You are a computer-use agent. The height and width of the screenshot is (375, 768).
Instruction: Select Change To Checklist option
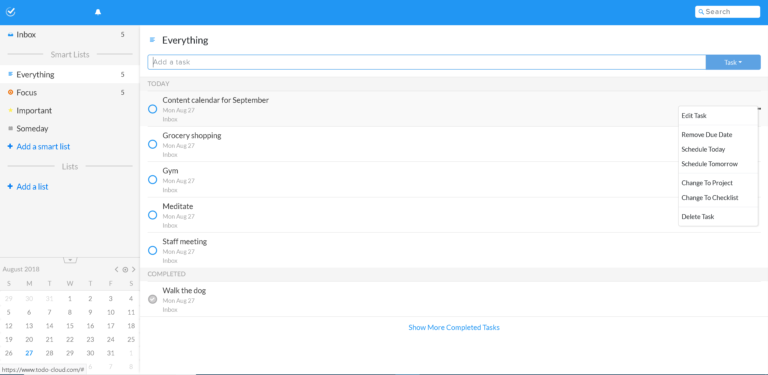click(710, 198)
